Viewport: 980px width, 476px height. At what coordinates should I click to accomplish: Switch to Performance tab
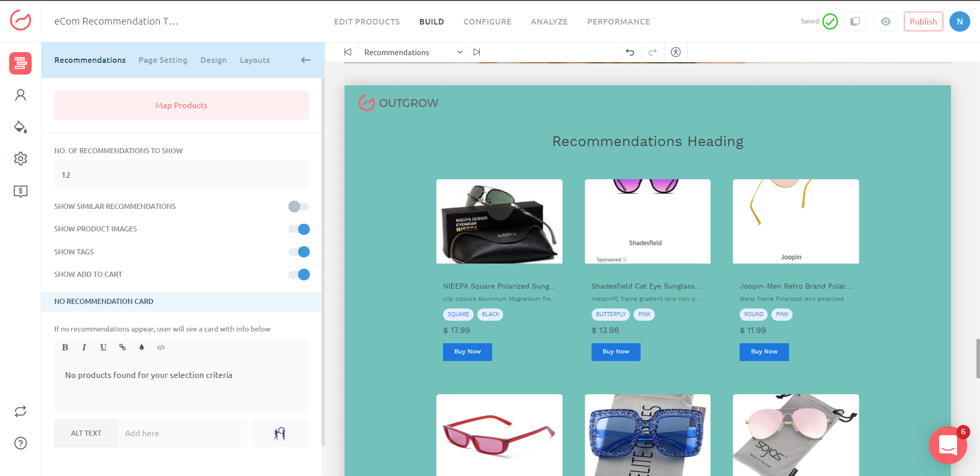click(619, 21)
